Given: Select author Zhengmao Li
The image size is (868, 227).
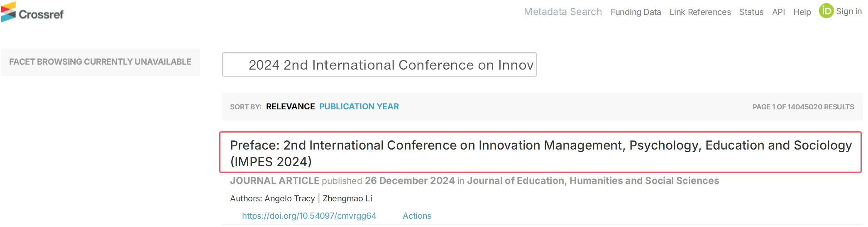Looking at the screenshot, I should (347, 198).
